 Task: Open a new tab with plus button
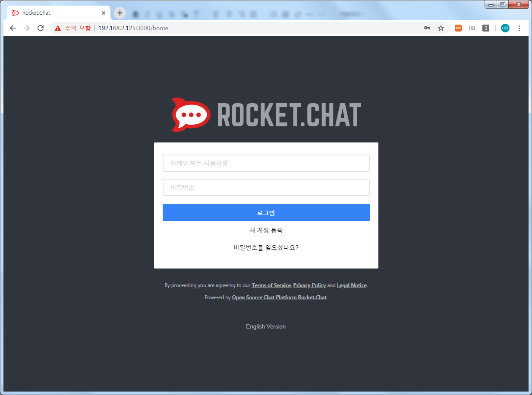(120, 13)
